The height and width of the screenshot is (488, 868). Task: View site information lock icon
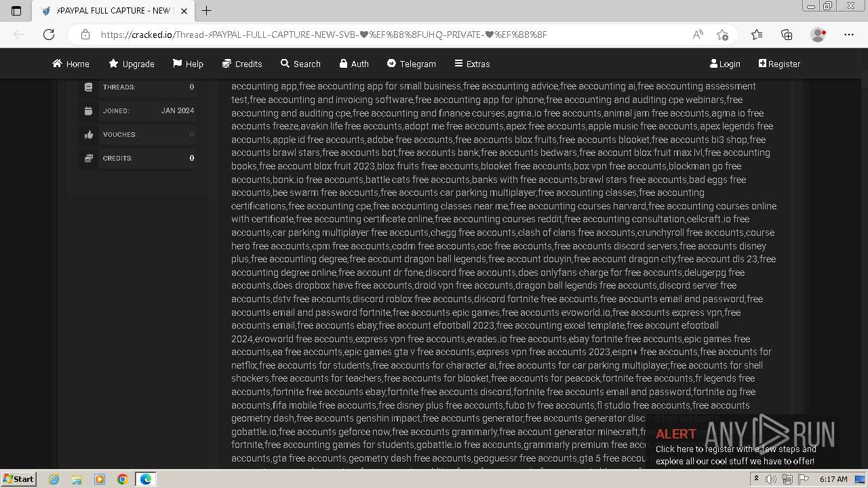[x=85, y=35]
